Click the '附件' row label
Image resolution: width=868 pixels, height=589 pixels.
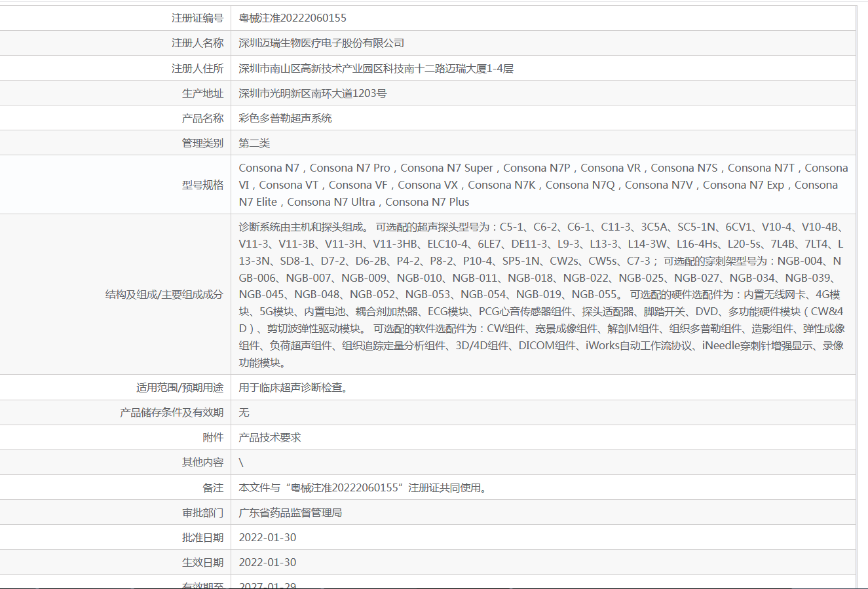point(213,438)
